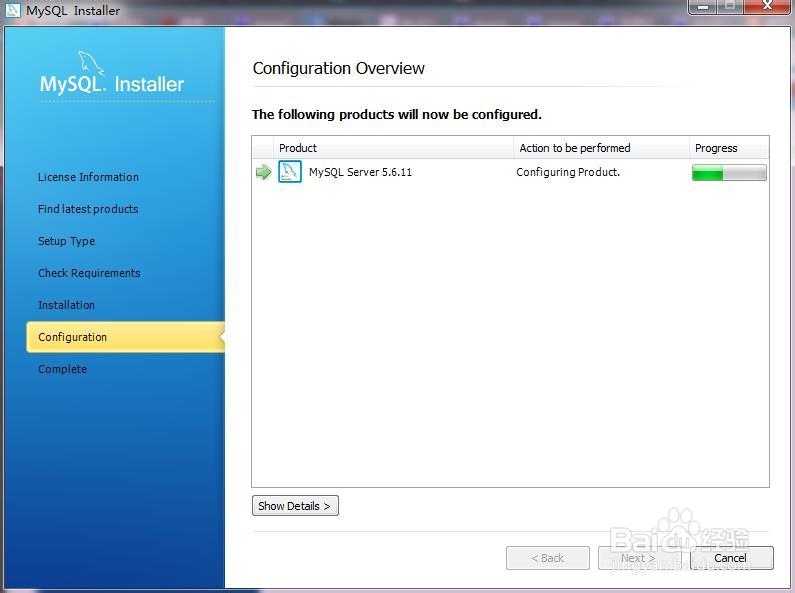Screen dimensions: 795x593
Task: Minimize the MySQL Installer window
Action: click(703, 7)
